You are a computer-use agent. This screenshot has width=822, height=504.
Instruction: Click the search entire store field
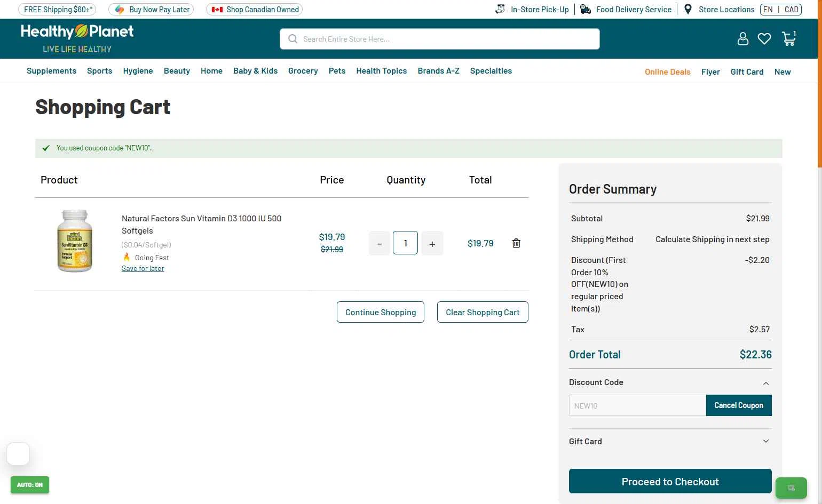point(440,39)
